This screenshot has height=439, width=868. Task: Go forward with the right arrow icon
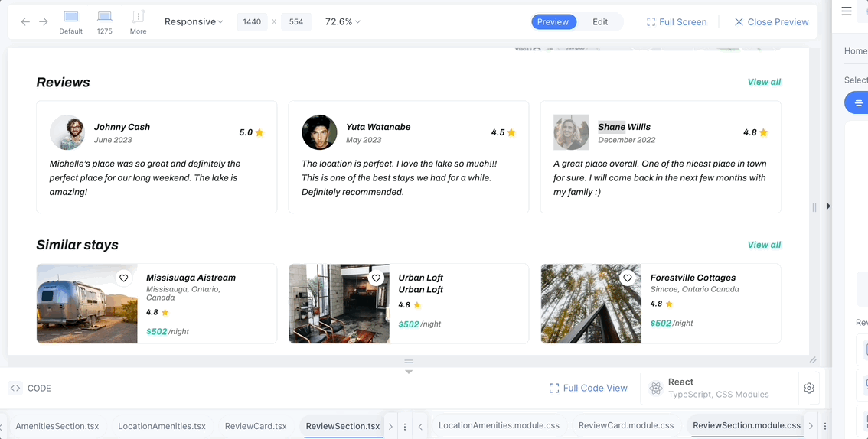tap(43, 21)
